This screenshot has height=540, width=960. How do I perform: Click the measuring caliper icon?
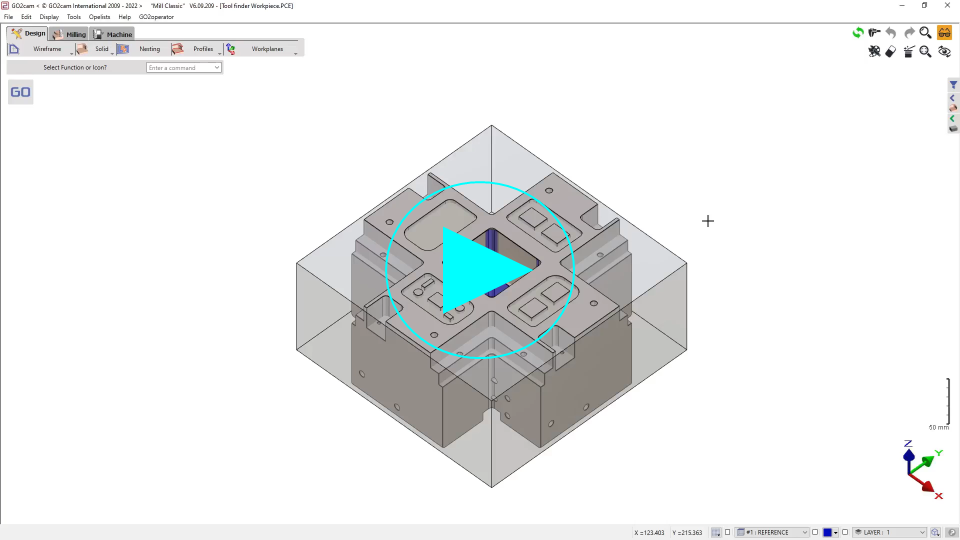click(x=875, y=33)
